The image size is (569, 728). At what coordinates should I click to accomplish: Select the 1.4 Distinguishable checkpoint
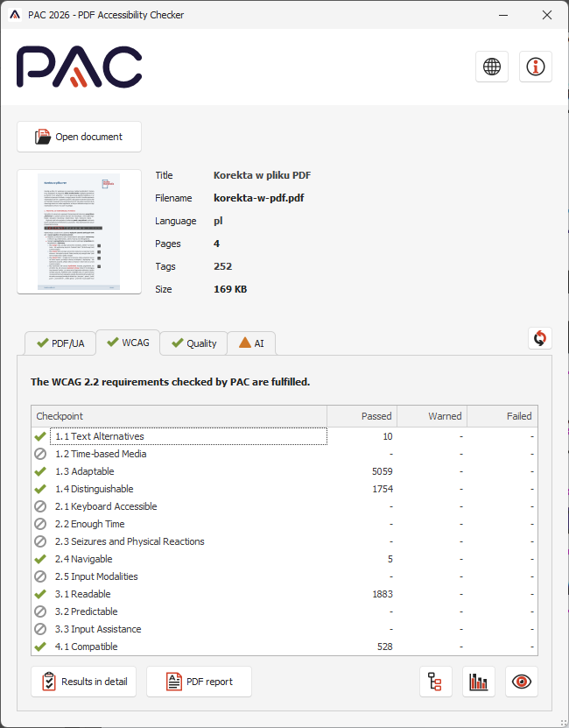[284, 489]
